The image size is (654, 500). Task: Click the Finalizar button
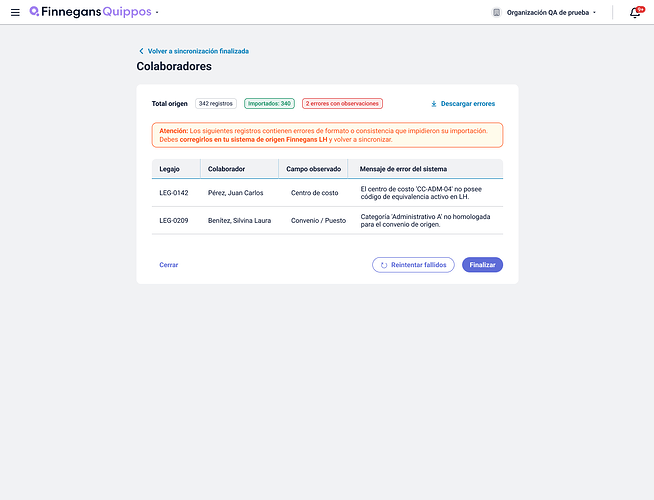coord(482,265)
